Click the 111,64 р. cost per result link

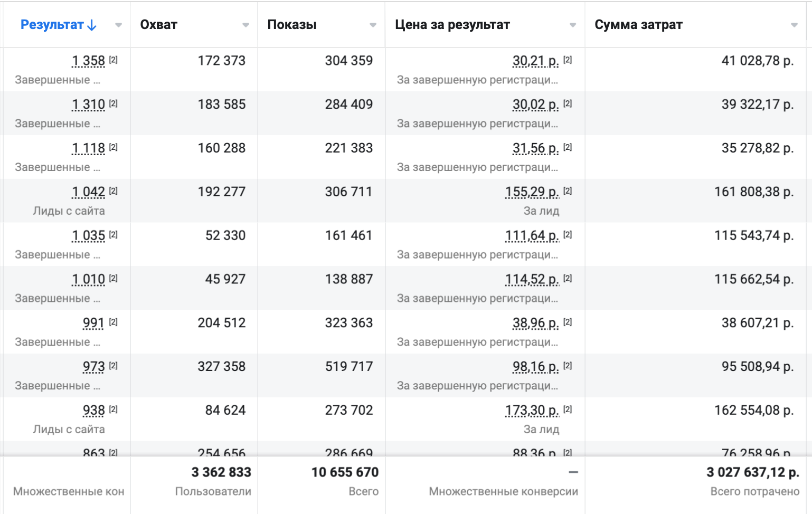532,235
